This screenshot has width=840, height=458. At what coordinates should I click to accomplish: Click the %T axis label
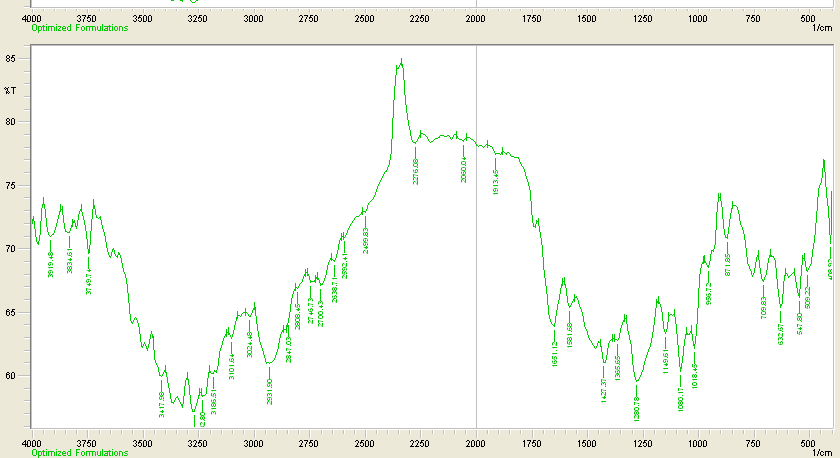click(10, 91)
